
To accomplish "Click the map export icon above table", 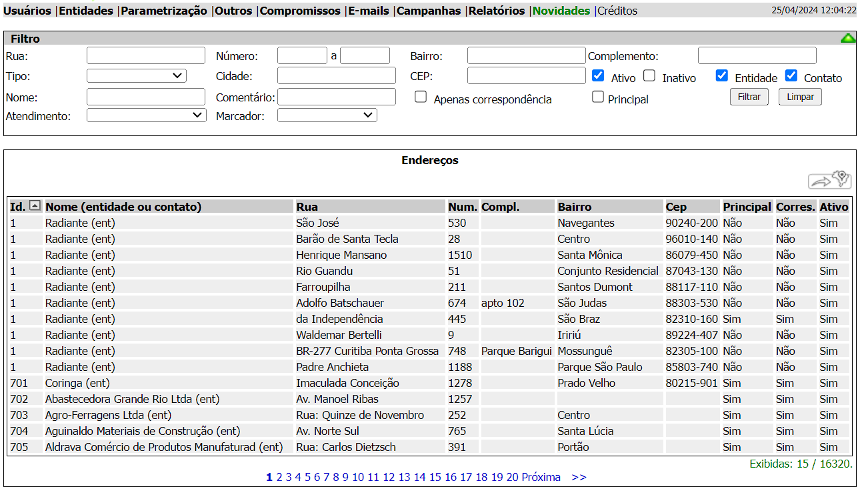I will (830, 180).
